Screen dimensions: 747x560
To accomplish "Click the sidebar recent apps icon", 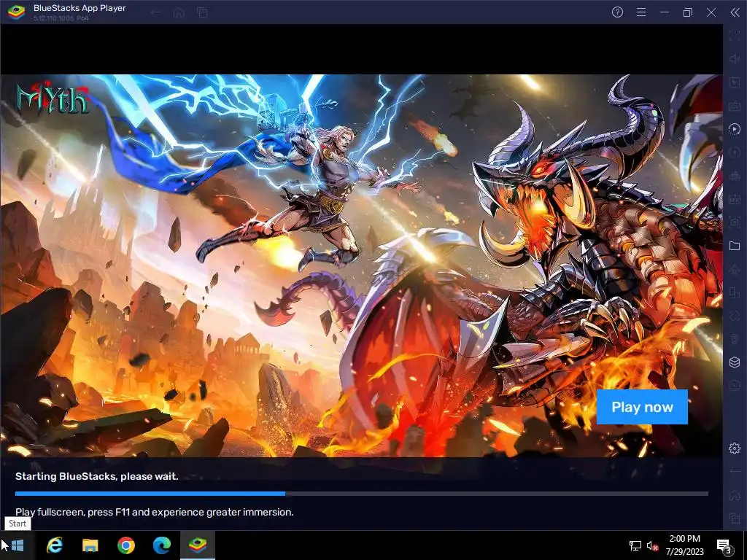I will 735,518.
